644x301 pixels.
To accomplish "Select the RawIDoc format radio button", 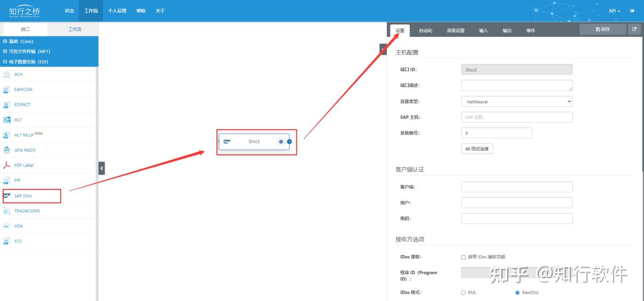I will [x=517, y=292].
